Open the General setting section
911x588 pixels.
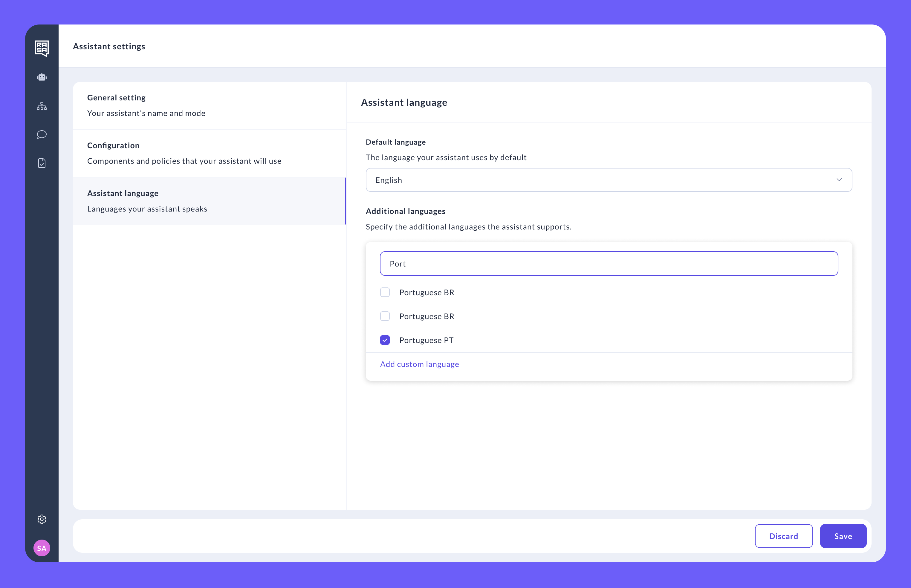click(209, 105)
